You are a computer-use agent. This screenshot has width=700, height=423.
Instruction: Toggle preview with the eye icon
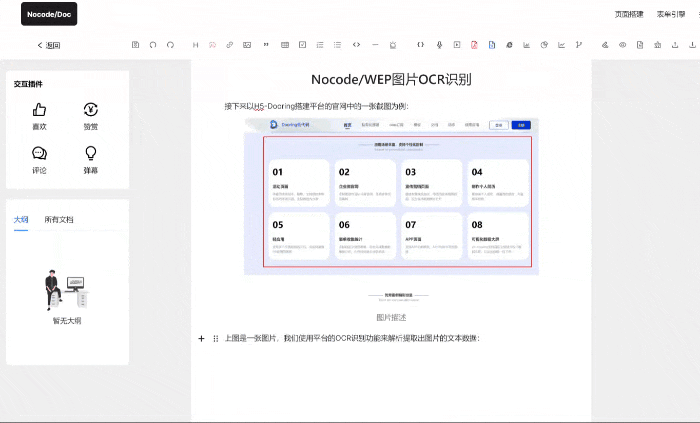click(622, 45)
